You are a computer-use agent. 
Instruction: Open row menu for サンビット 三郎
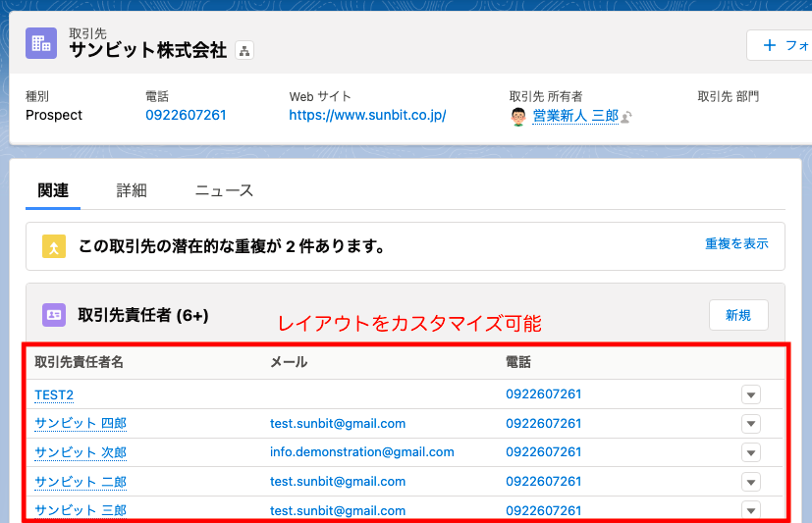coord(751,509)
